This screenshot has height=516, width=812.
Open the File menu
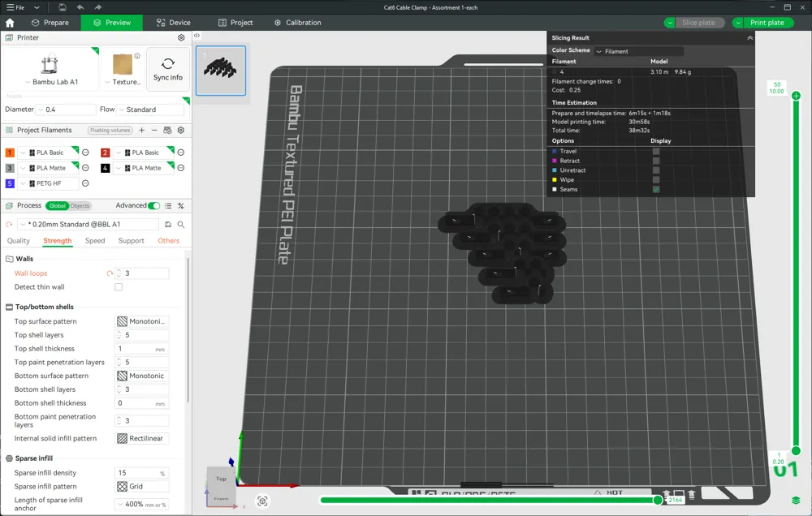pyautogui.click(x=15, y=7)
